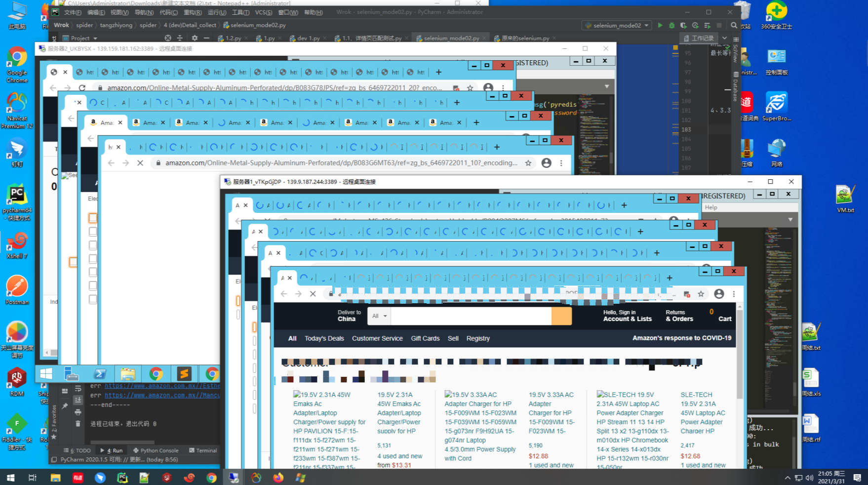The image size is (868, 485).
Task: Tick the orange-highlighted checkbox in server 2 Chrome
Action: coord(93,218)
